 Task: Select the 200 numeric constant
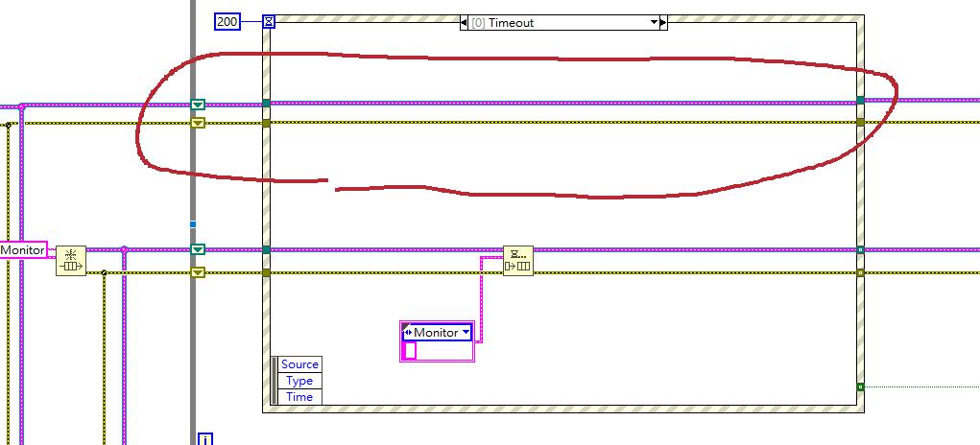click(227, 22)
